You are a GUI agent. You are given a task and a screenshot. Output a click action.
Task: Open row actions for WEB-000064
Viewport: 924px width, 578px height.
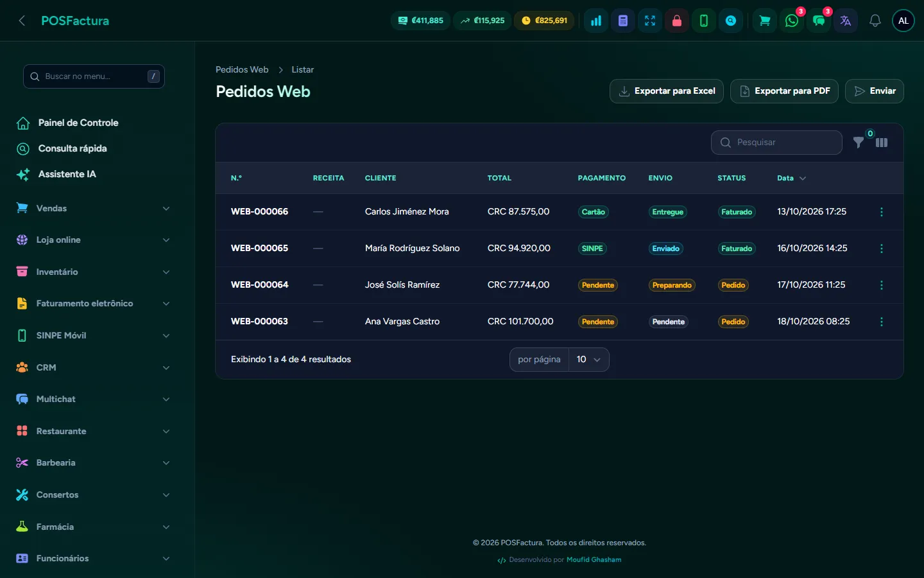tap(882, 285)
